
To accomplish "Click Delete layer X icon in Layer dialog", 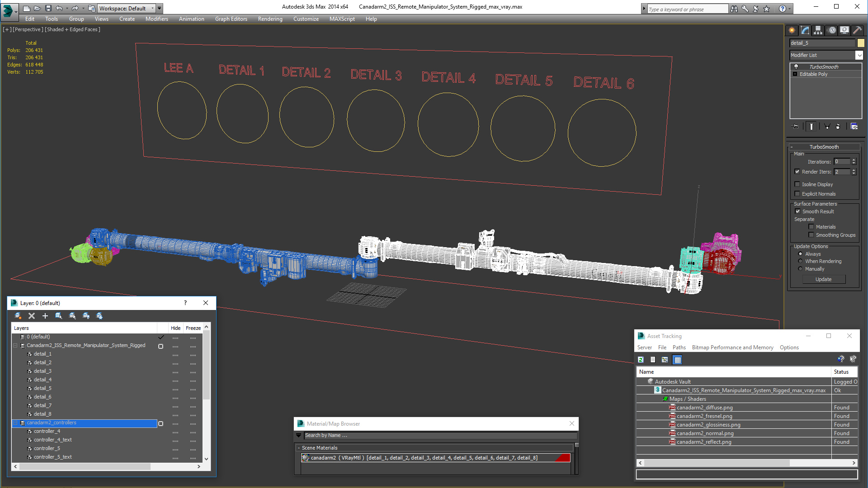I will point(32,316).
